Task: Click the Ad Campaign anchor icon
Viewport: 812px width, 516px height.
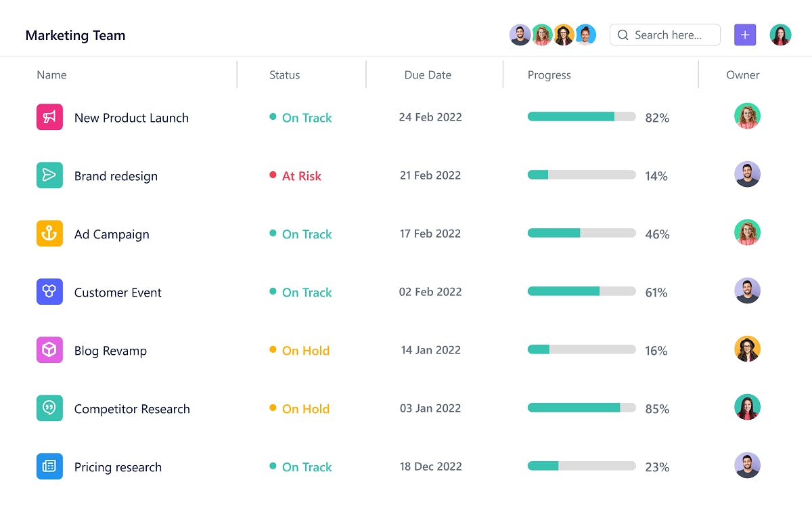Action: point(49,234)
